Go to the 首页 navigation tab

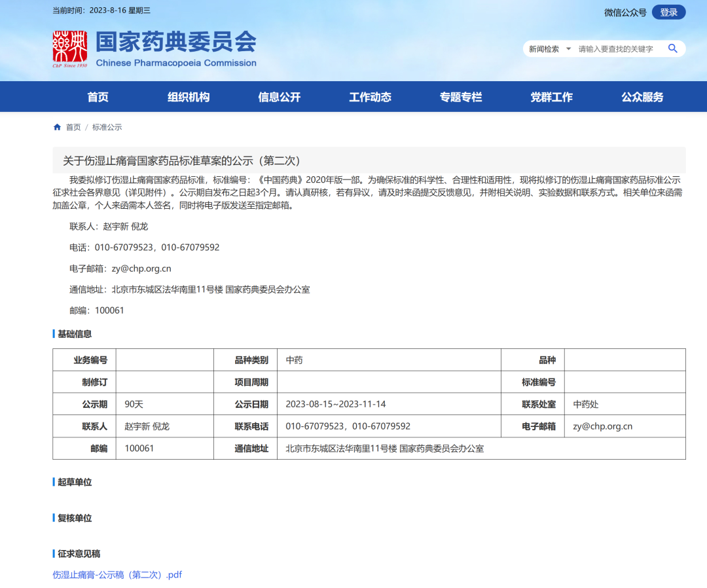click(98, 97)
